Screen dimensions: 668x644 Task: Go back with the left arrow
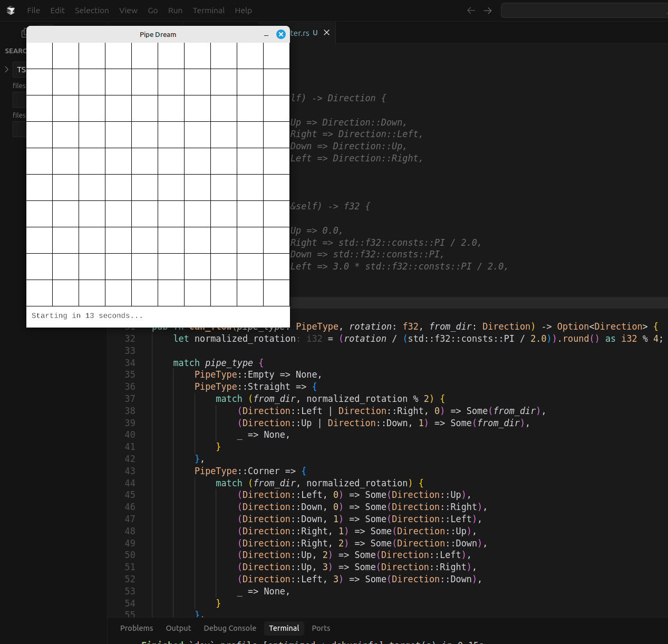[471, 11]
